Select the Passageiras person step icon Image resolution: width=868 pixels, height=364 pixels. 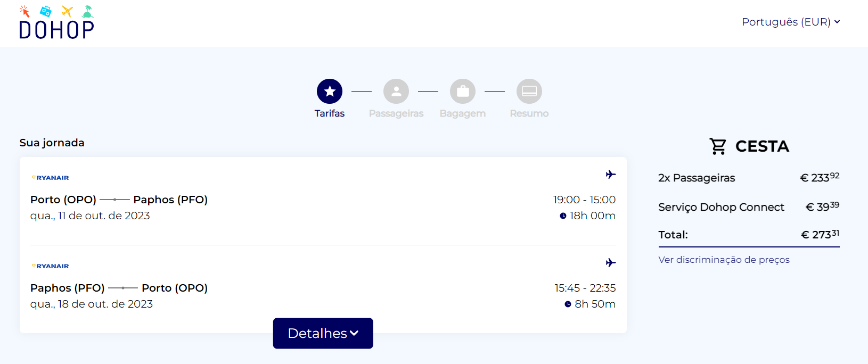[396, 92]
